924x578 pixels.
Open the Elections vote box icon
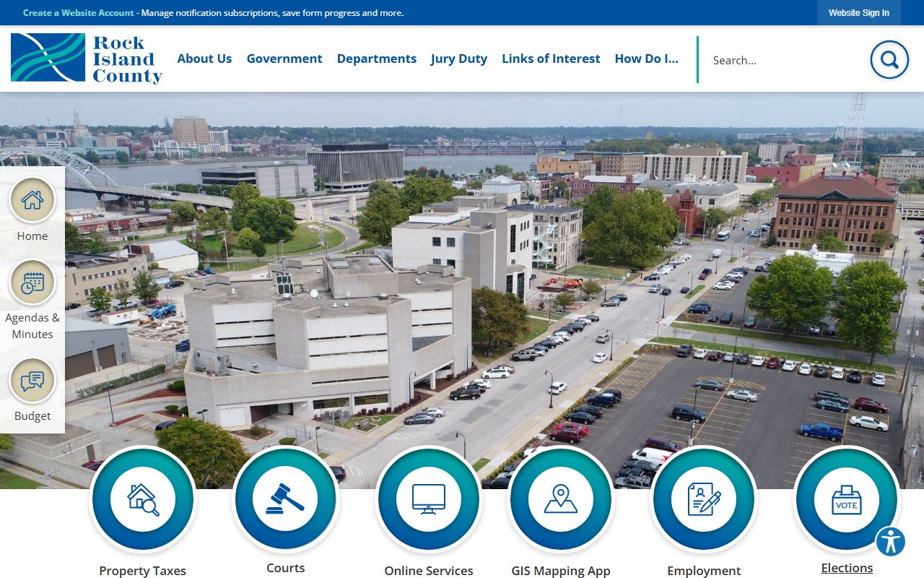847,499
